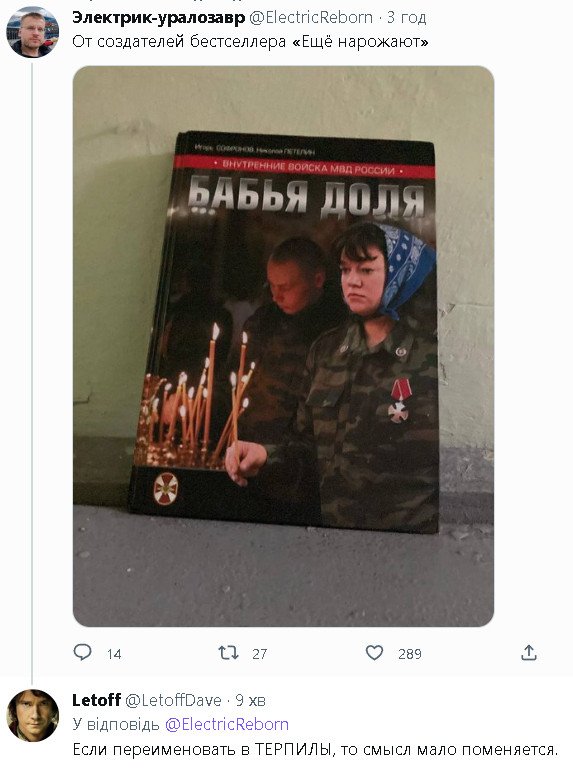Open the Электрик-уралозавр display name
573x770 pixels.
click(x=158, y=18)
